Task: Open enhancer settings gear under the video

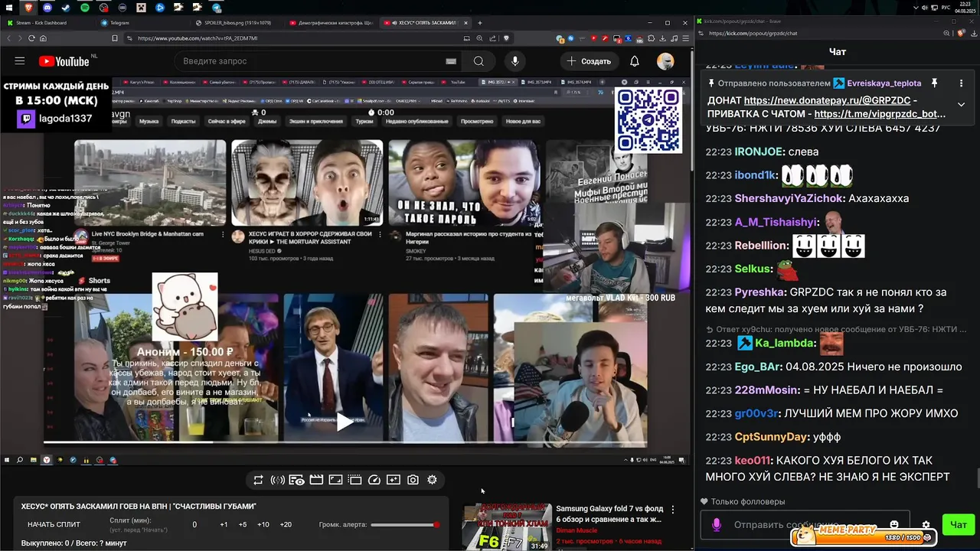Action: pos(432,480)
